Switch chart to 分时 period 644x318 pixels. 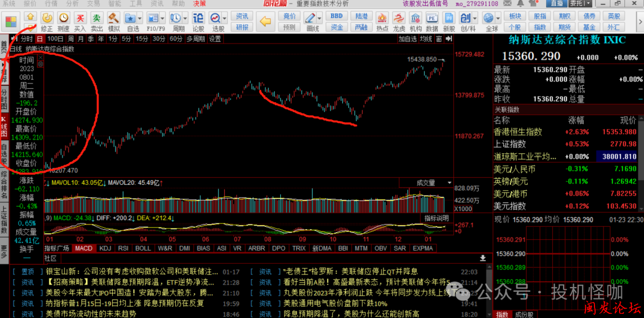coord(27,39)
